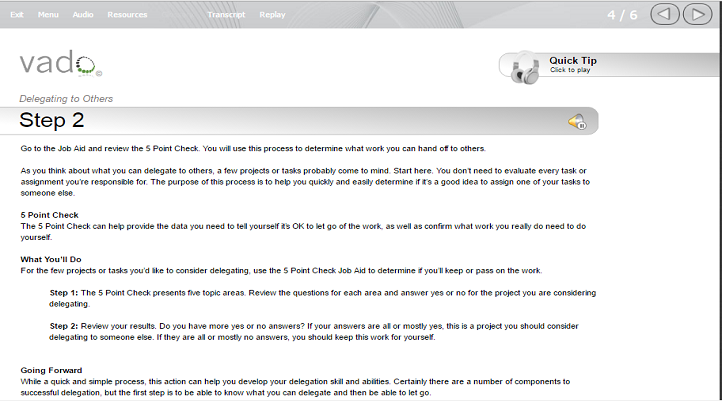Viewport: 722px width, 405px height.
Task: Exit the course
Action: (17, 15)
